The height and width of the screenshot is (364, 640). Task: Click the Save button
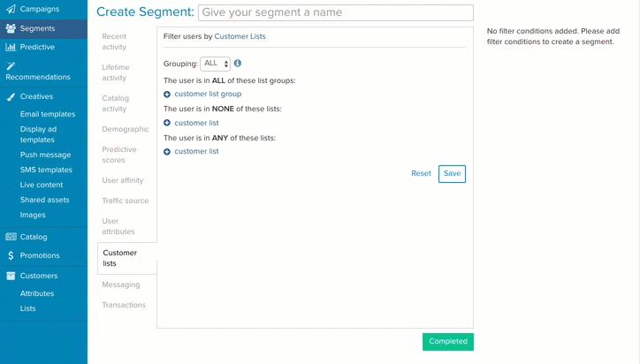pos(452,174)
